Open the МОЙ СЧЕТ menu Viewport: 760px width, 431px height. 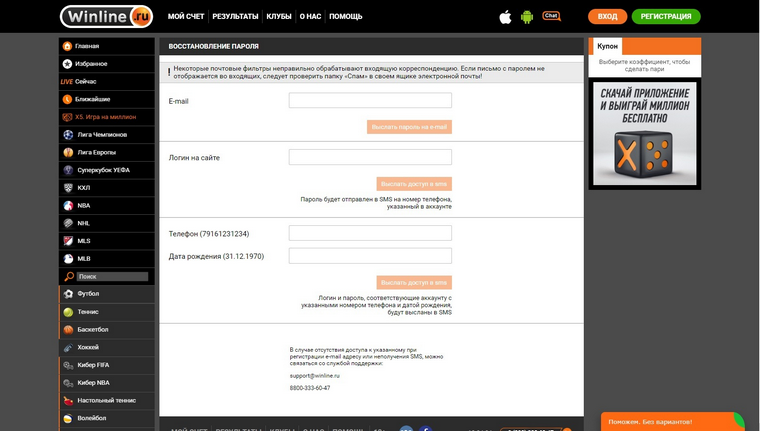click(x=186, y=16)
